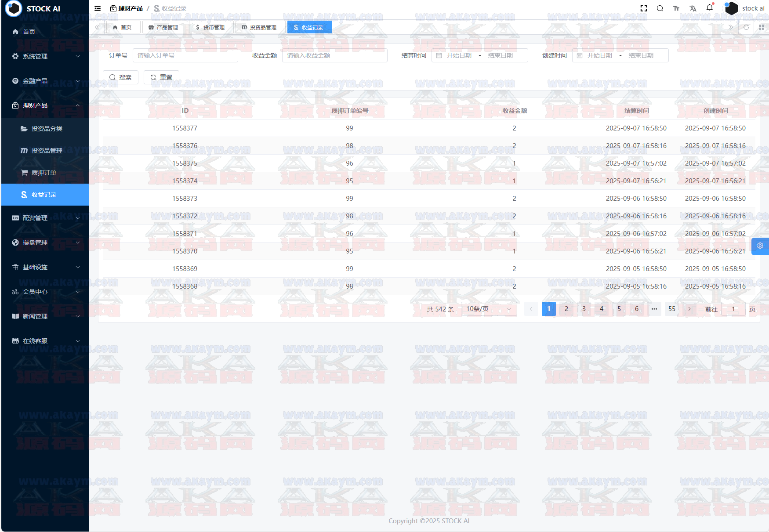Click the refresh tab icon
Image resolution: width=769 pixels, height=532 pixels.
click(x=746, y=27)
